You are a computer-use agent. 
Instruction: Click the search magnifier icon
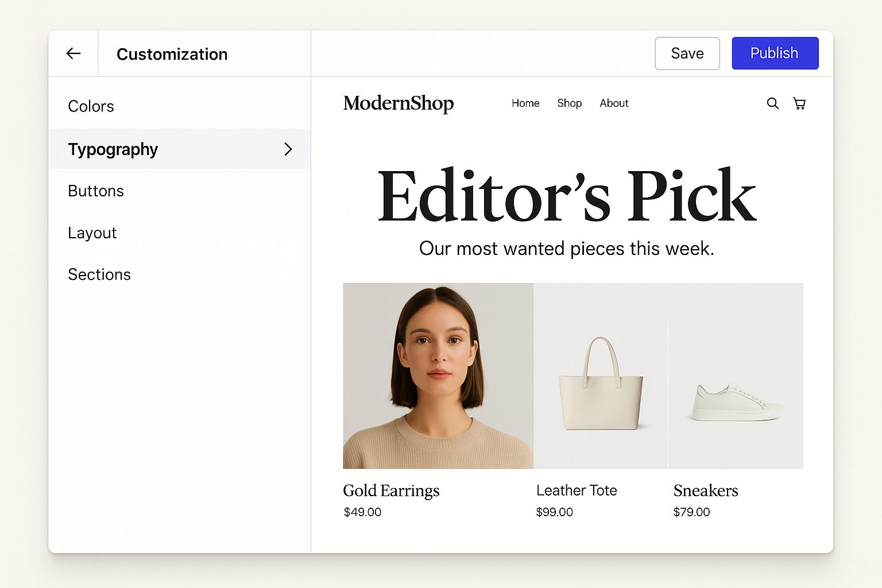click(772, 103)
